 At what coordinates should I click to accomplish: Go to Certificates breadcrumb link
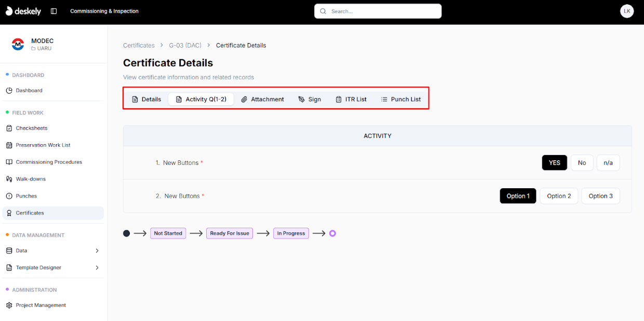[x=139, y=46]
